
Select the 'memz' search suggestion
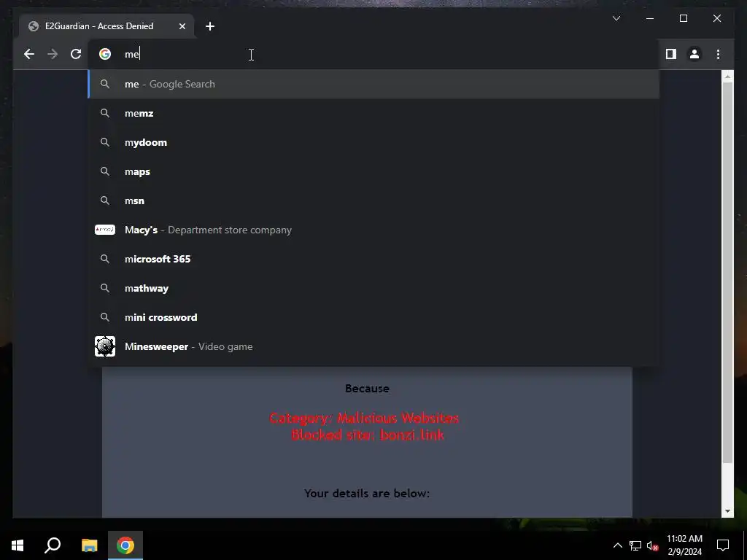click(x=374, y=113)
